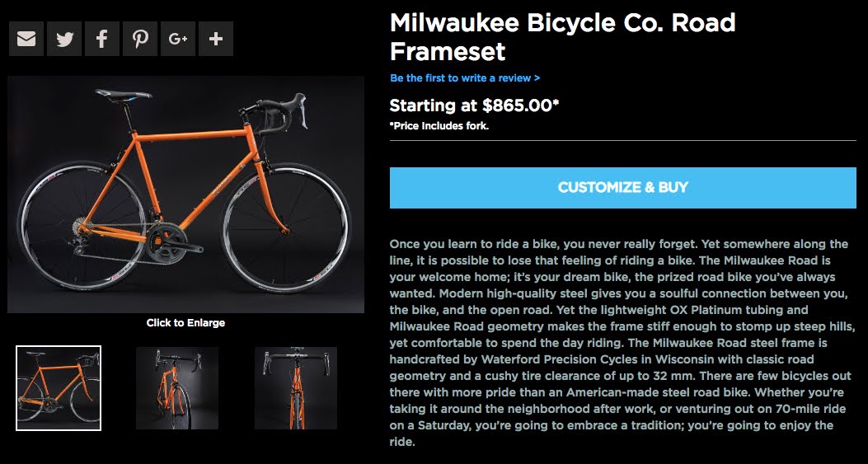Click the Customize & Buy button

622,188
